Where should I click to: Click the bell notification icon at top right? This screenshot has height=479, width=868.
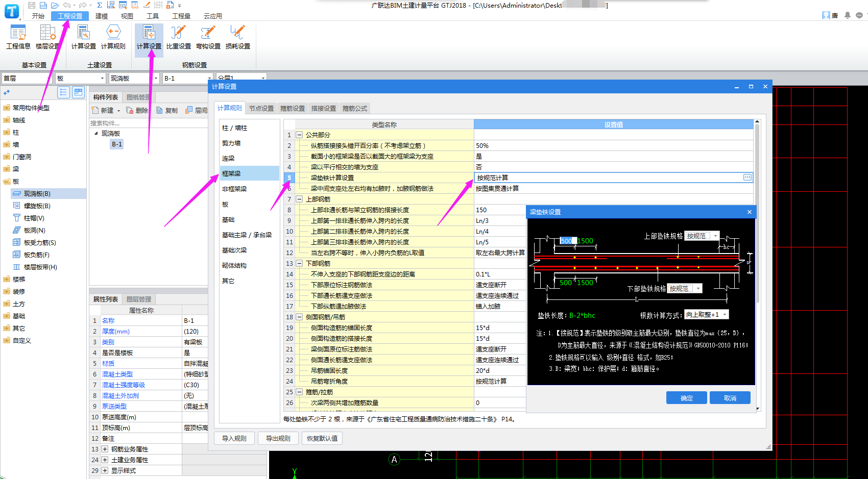pyautogui.click(x=848, y=15)
